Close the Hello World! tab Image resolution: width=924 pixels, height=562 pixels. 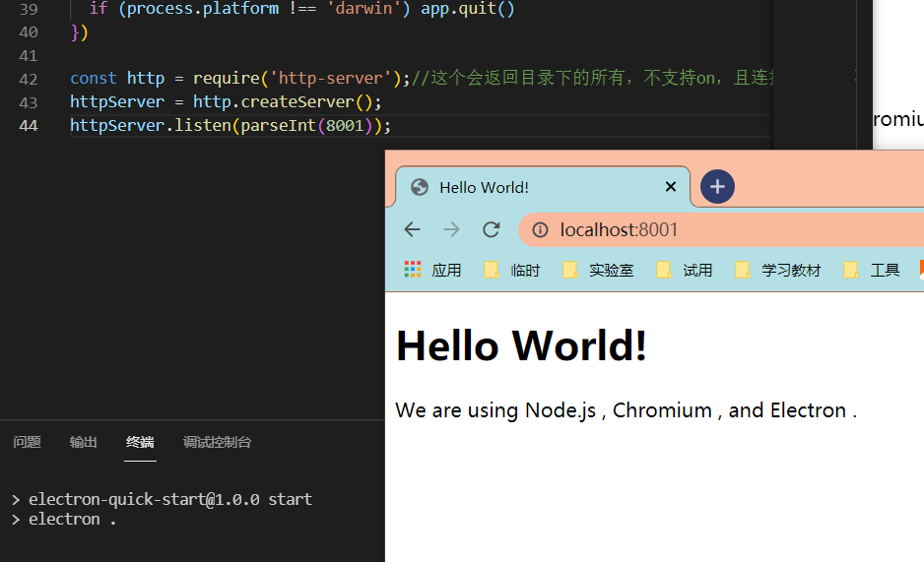point(670,187)
